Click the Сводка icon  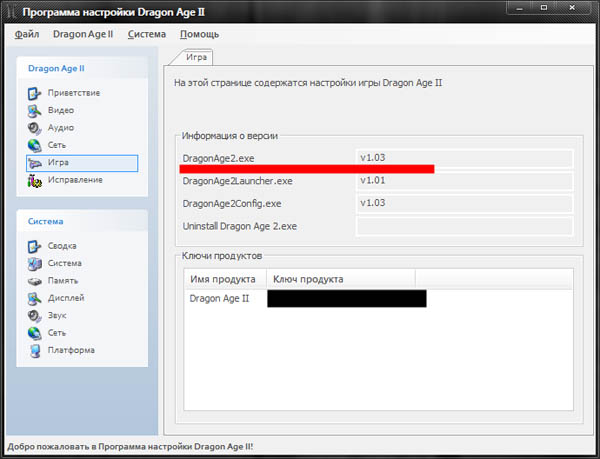34,246
